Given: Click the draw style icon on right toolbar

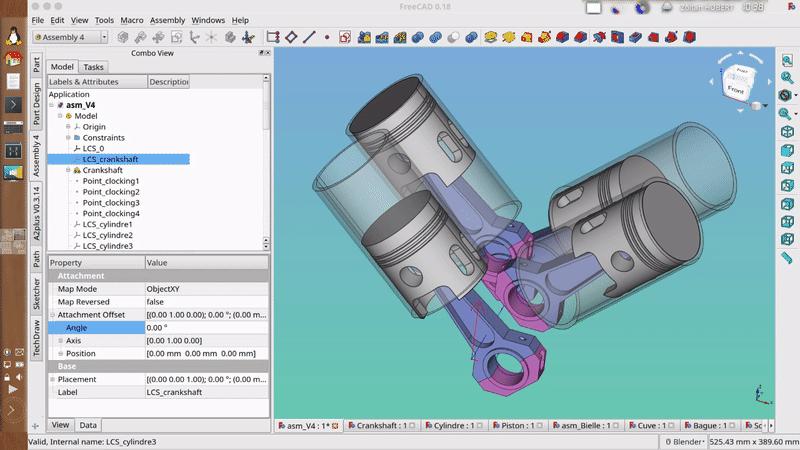Looking at the screenshot, I should point(785,95).
